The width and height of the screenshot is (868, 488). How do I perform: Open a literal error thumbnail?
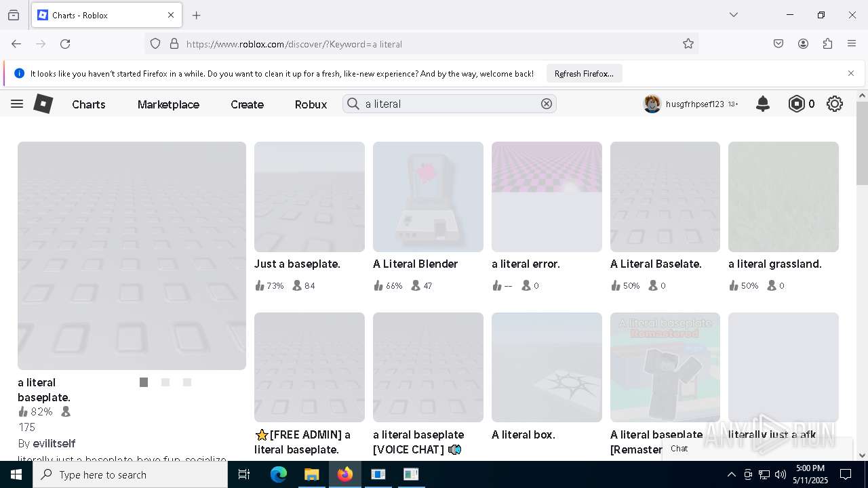pyautogui.click(x=547, y=197)
